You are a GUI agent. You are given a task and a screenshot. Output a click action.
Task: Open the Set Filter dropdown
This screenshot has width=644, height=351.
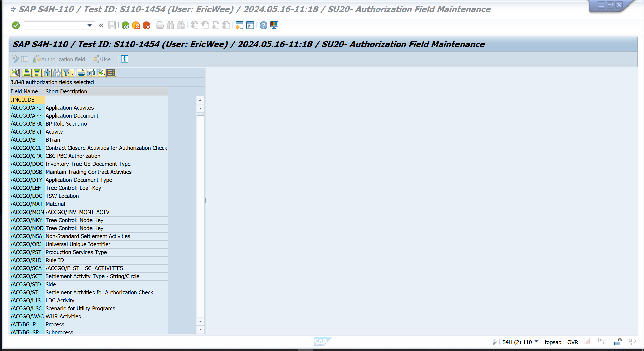72,73
